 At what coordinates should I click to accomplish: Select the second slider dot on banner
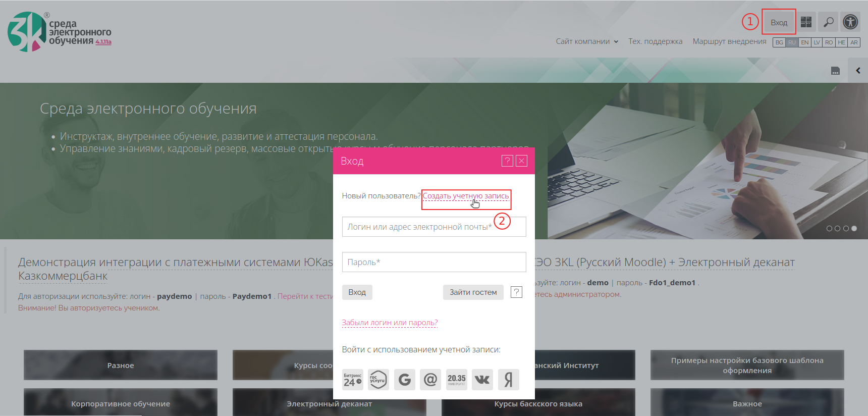tap(837, 229)
